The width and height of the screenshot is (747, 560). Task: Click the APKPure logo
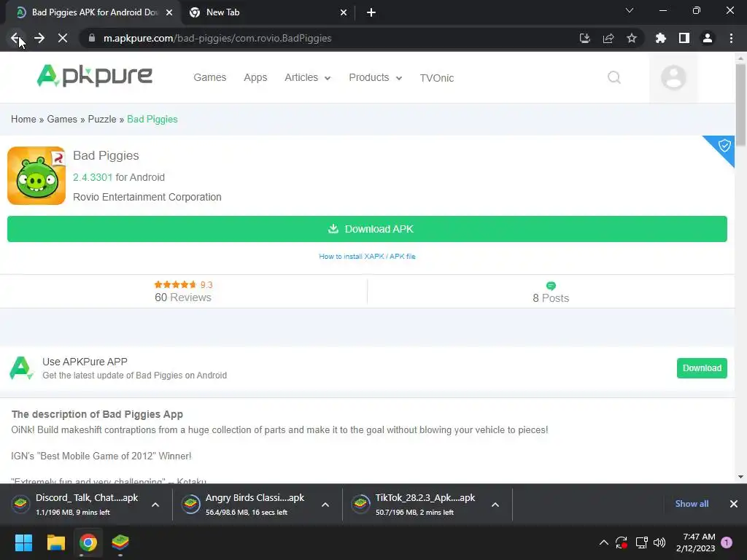point(95,76)
